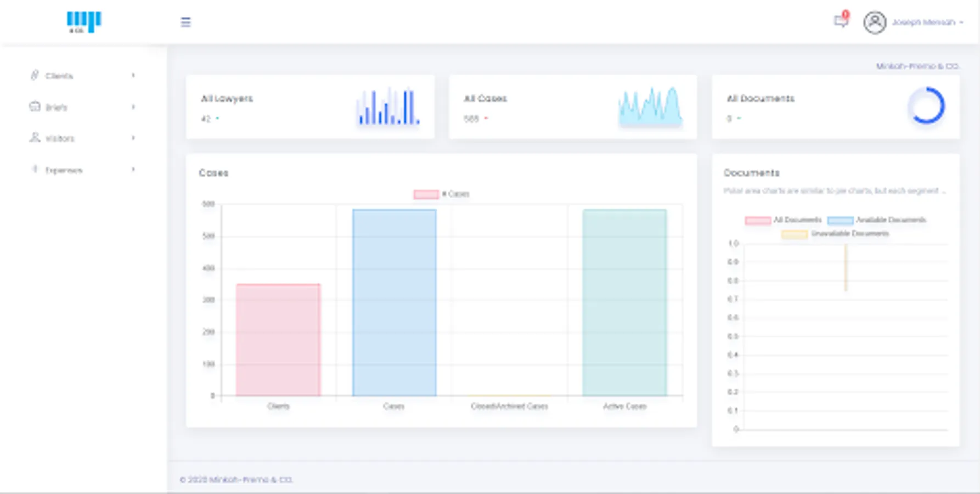This screenshot has width=980, height=494.
Task: Click the polar area charts description text
Action: pyautogui.click(x=834, y=191)
